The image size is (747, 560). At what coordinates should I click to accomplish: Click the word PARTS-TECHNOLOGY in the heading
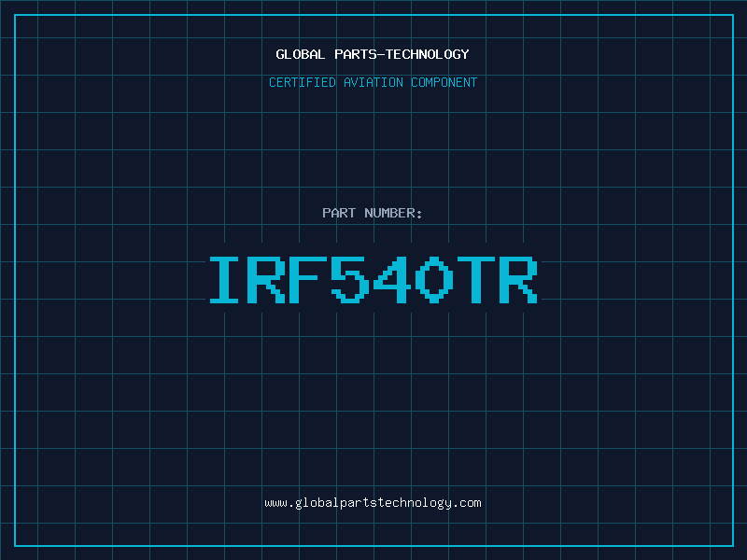pos(401,54)
